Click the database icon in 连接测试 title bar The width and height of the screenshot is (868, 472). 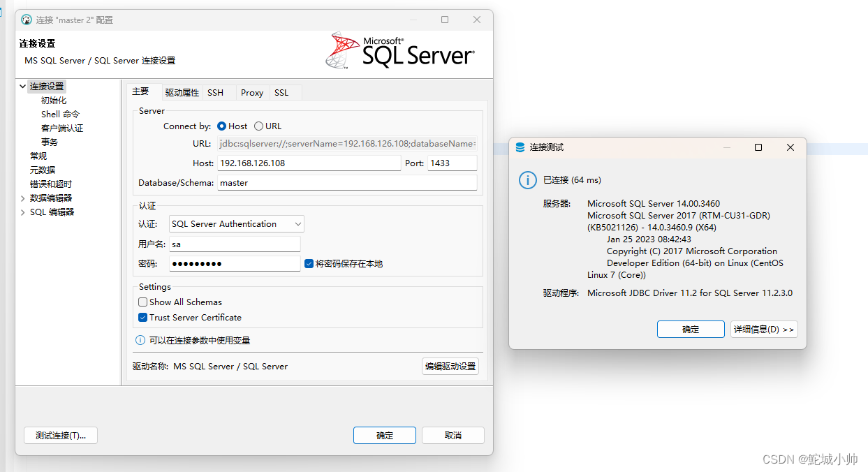tap(520, 147)
